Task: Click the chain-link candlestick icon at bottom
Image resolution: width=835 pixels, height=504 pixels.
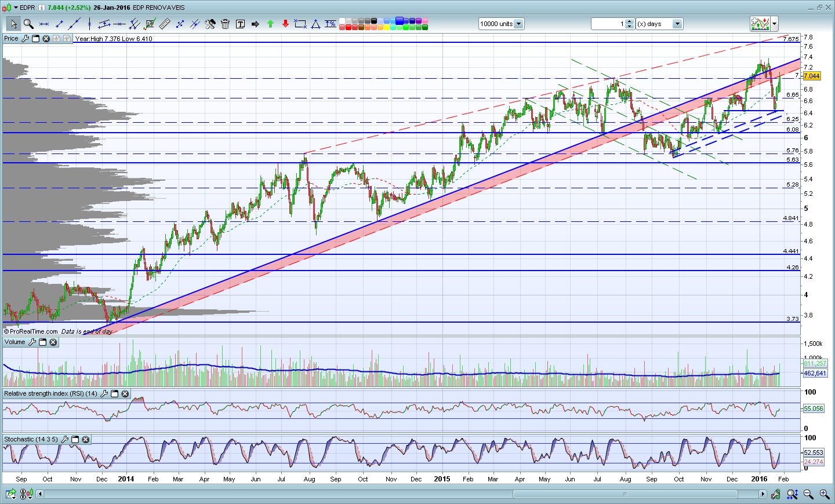Action: (x=26, y=494)
